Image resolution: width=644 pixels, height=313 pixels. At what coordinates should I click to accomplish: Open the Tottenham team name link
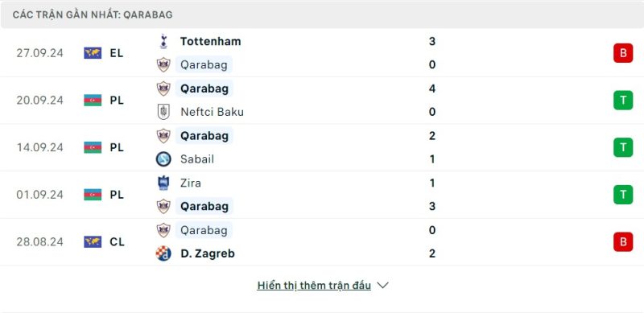(x=210, y=41)
